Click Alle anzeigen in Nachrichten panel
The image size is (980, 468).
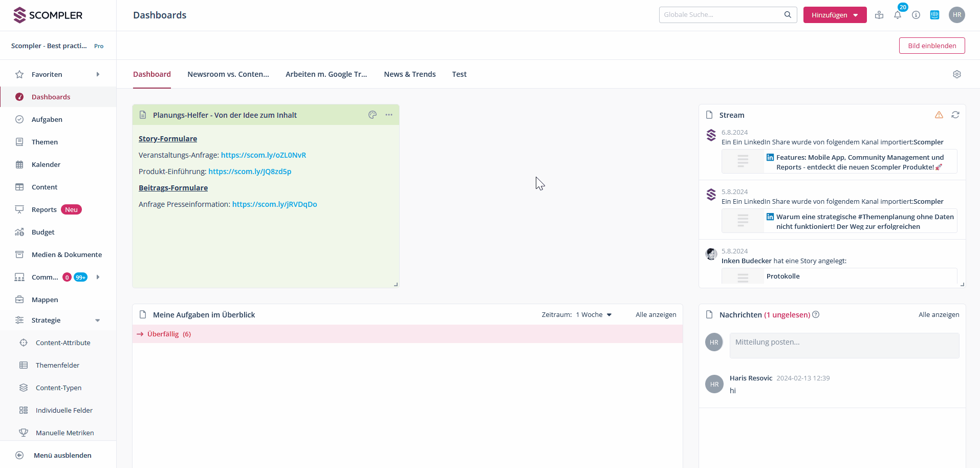click(x=939, y=314)
